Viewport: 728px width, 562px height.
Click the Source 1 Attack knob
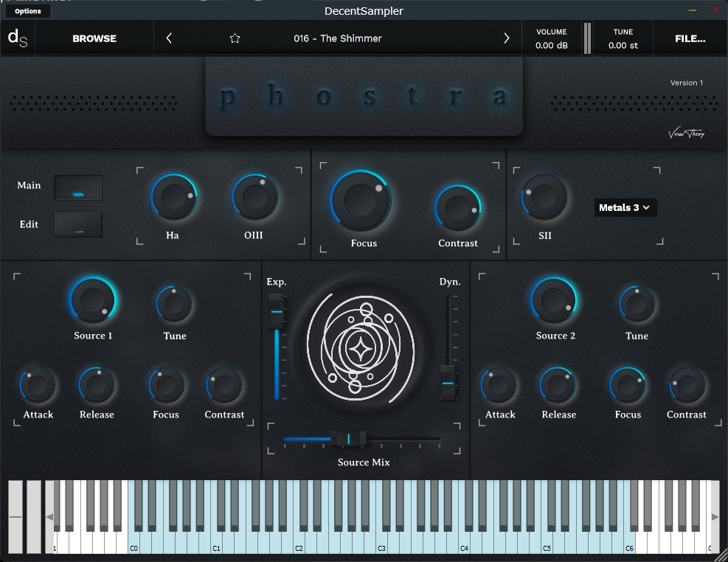pyautogui.click(x=38, y=385)
